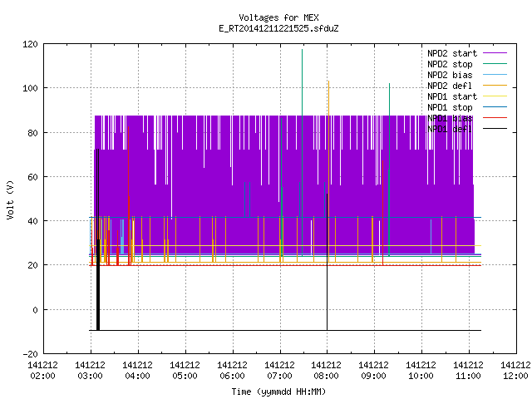This screenshot has width=532, height=399.
Task: Click the 'NPD1 bias' legend label
Action: [x=450, y=118]
